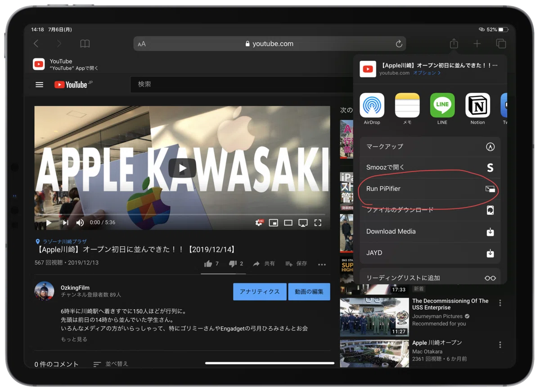Select Download Media action
Screen dimensions: 540x392
point(430,231)
